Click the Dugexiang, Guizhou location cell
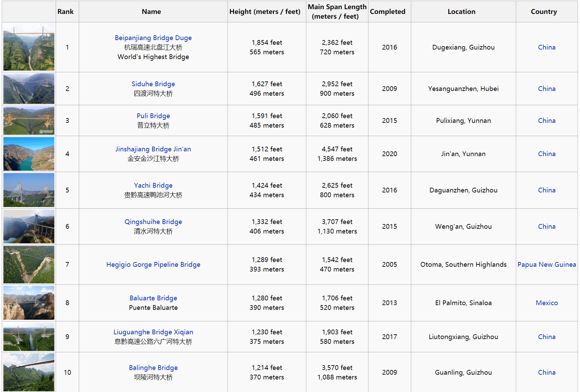This screenshot has height=392, width=580. [x=463, y=47]
